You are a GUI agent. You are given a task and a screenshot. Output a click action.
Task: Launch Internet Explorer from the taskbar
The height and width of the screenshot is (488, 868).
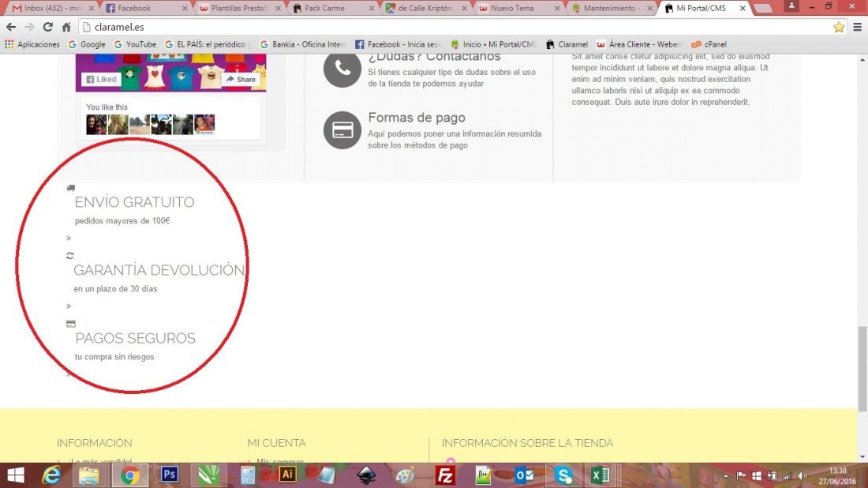point(51,475)
